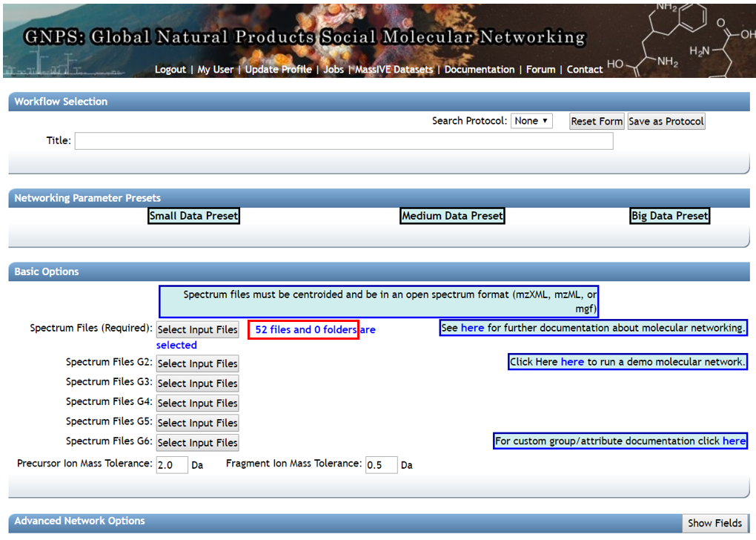Click the '52 files and 0 folders' text
The height and width of the screenshot is (540, 756).
tap(305, 329)
